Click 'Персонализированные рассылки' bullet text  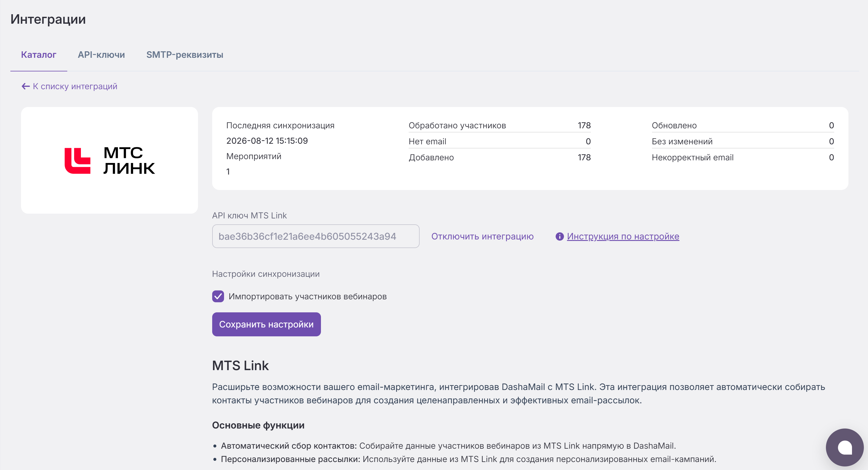(x=291, y=459)
